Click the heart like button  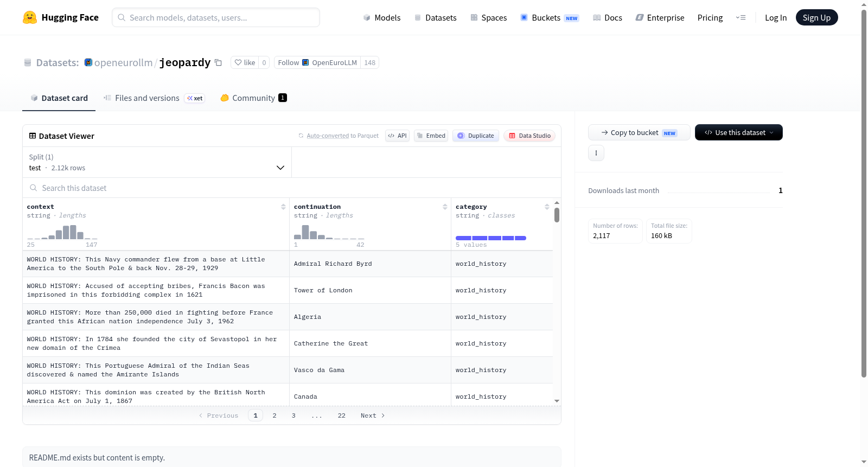[x=245, y=62]
